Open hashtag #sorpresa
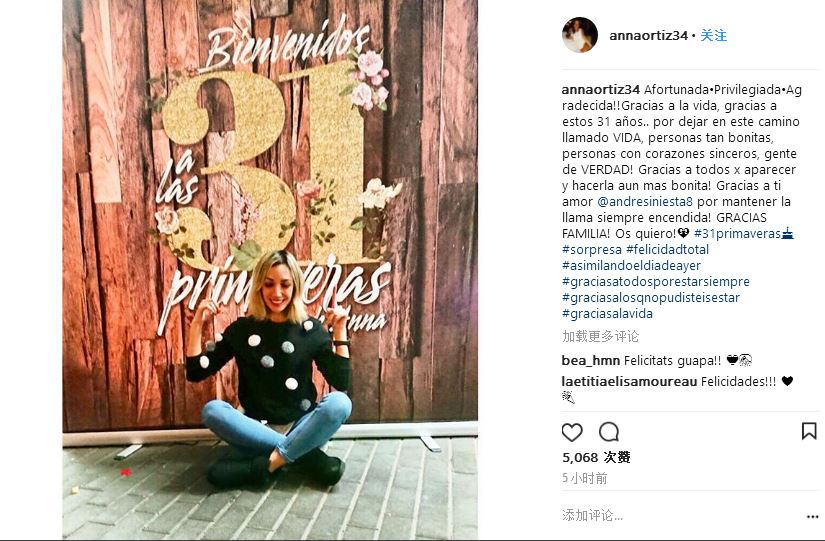Image resolution: width=825 pixels, height=541 pixels. click(x=592, y=249)
